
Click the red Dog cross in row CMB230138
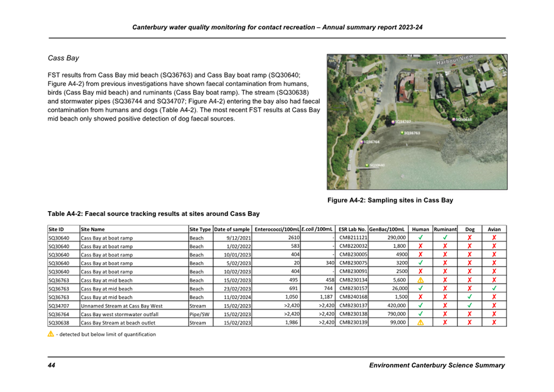pos(470,314)
